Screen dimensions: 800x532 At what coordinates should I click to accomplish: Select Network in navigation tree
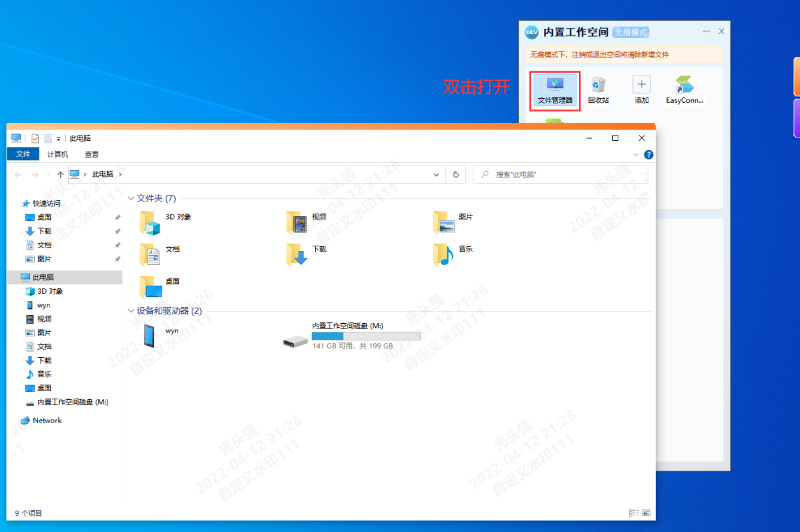click(x=47, y=421)
